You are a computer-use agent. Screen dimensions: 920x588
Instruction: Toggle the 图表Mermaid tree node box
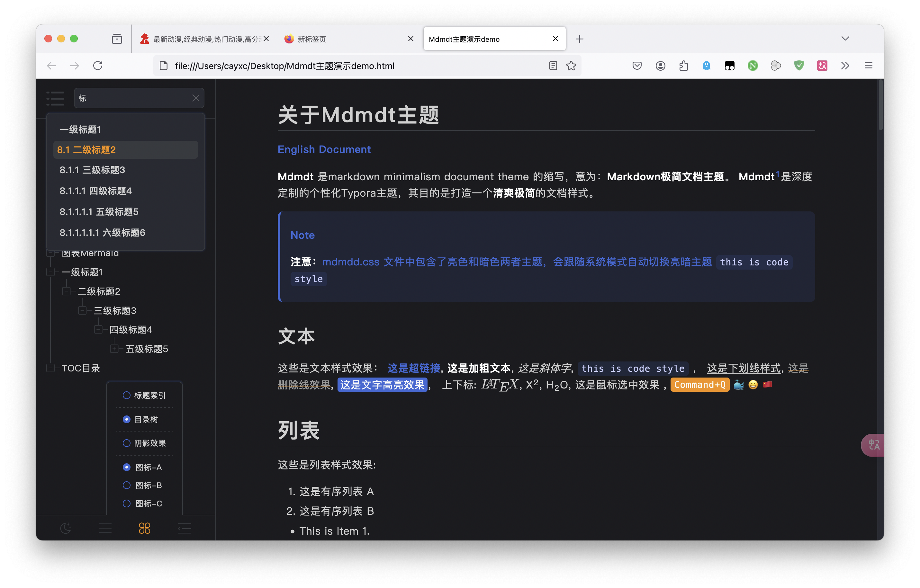click(x=50, y=253)
